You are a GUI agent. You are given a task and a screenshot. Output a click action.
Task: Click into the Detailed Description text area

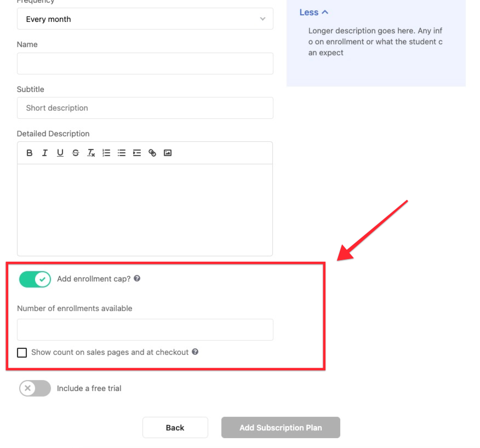pyautogui.click(x=145, y=210)
